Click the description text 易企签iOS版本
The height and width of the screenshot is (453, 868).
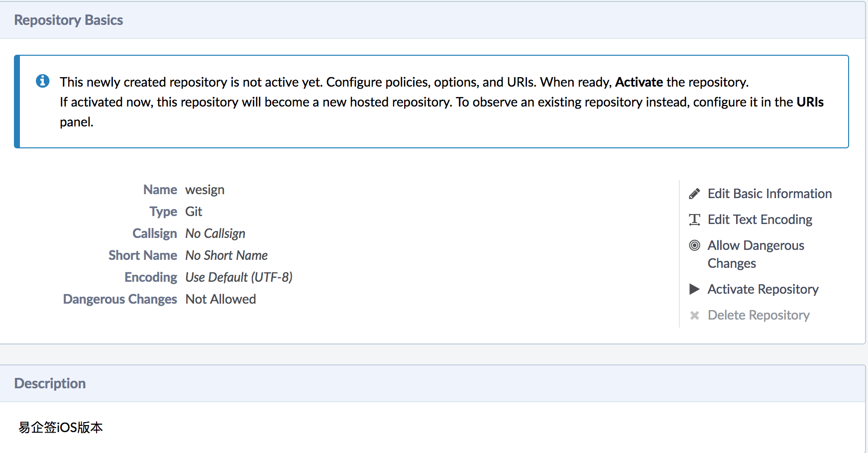[61, 427]
